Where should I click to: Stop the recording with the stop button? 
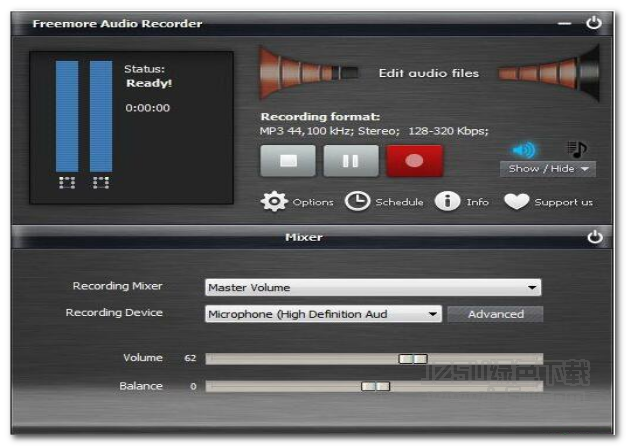(x=288, y=161)
